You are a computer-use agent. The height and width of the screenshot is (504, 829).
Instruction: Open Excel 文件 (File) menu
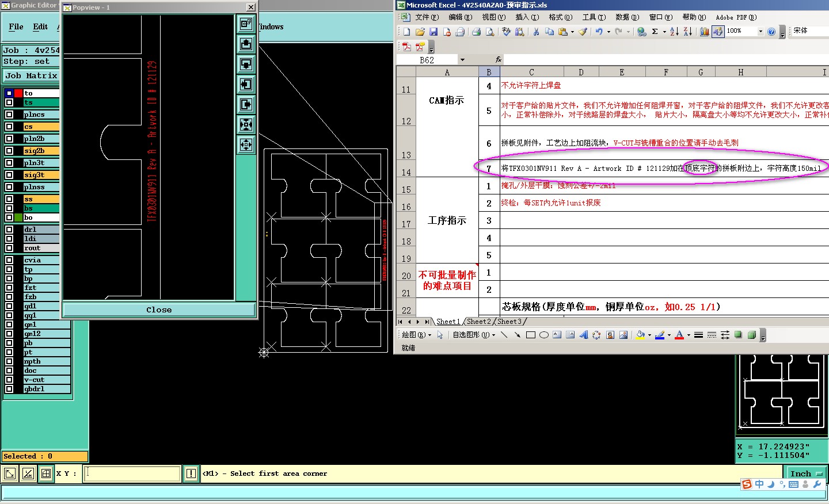coord(427,17)
